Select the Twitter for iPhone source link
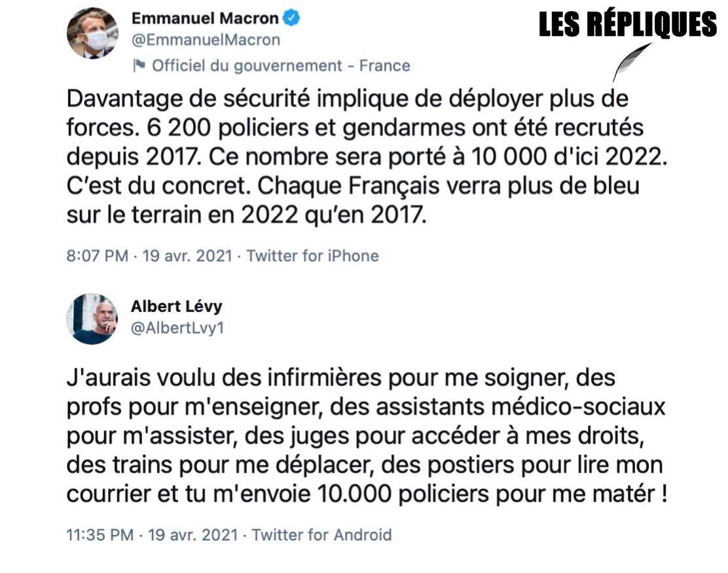The width and height of the screenshot is (728, 573). pos(312,256)
